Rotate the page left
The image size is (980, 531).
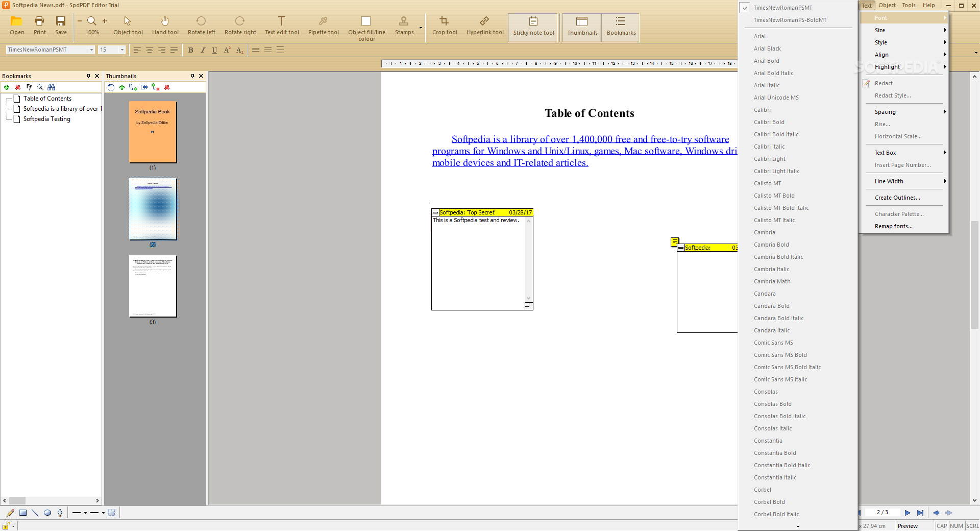201,26
